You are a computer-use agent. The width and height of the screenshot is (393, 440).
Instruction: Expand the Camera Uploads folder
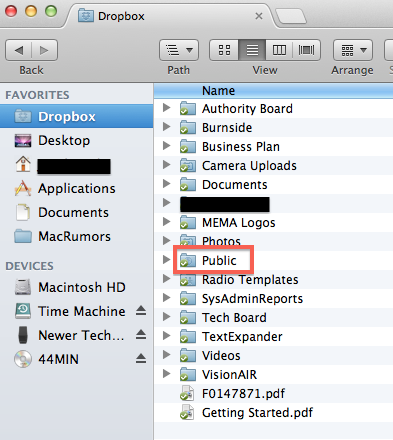point(166,165)
